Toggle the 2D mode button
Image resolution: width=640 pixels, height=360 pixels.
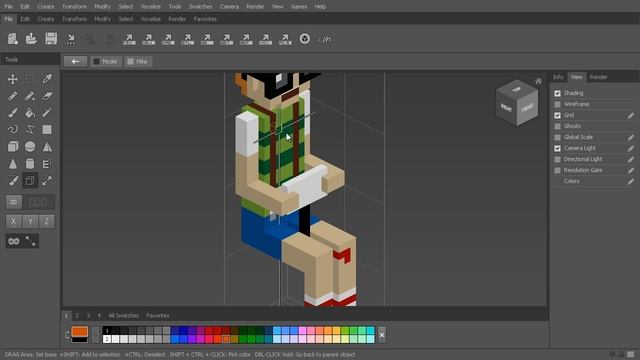(x=13, y=202)
